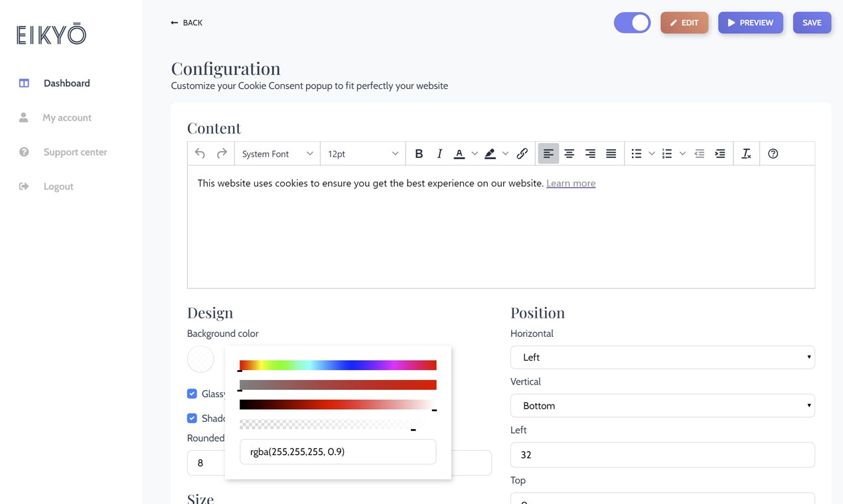Click the SAVE button
843x504 pixels.
[812, 23]
